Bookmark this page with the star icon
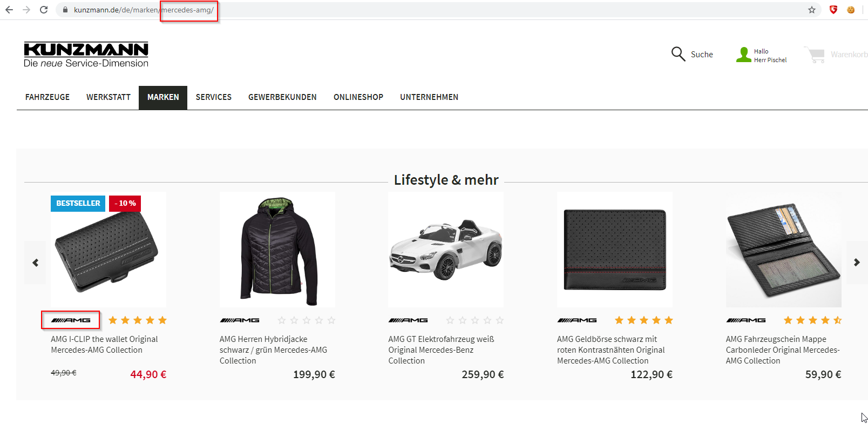Viewport: 868px width, 437px height. point(812,10)
